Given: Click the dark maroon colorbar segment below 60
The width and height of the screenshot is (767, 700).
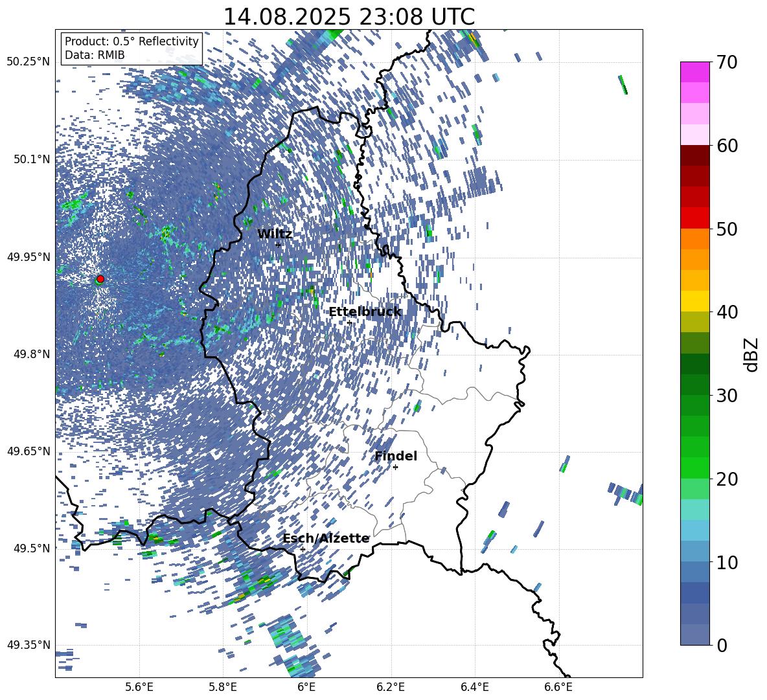Looking at the screenshot, I should click(x=694, y=155).
